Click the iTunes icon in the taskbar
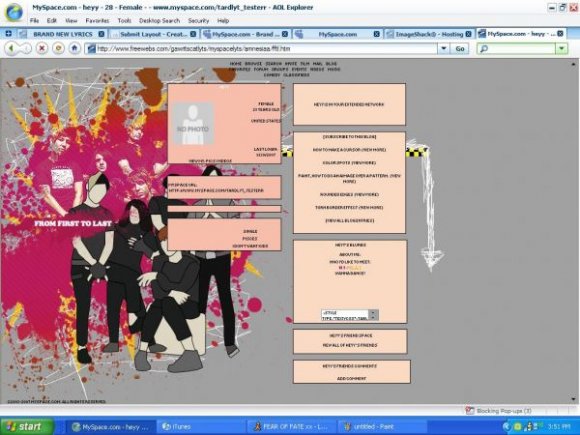 click(x=167, y=426)
